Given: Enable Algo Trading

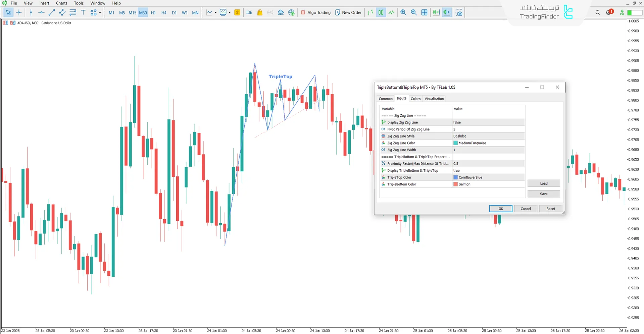Looking at the screenshot, I should [315, 12].
